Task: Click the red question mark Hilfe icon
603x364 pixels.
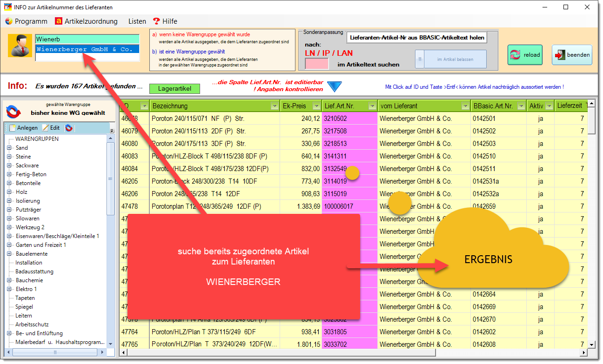Action: (x=156, y=21)
